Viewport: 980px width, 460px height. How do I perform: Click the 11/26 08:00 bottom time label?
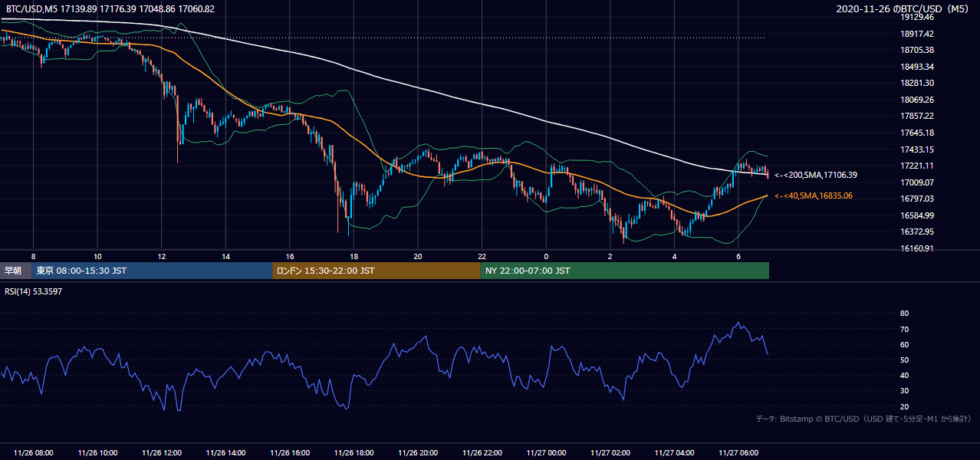[x=33, y=453]
